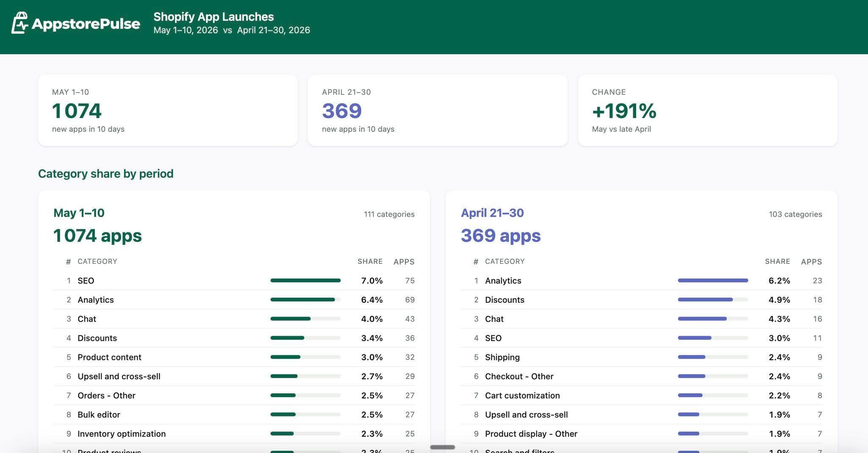Click the 1 074 new apps figure
This screenshot has width=868, height=453.
pos(77,111)
